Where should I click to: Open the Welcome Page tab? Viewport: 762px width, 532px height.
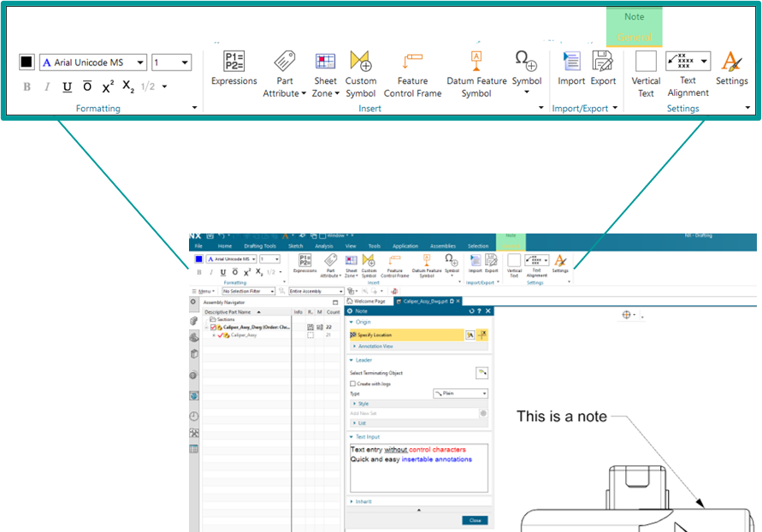click(x=369, y=301)
